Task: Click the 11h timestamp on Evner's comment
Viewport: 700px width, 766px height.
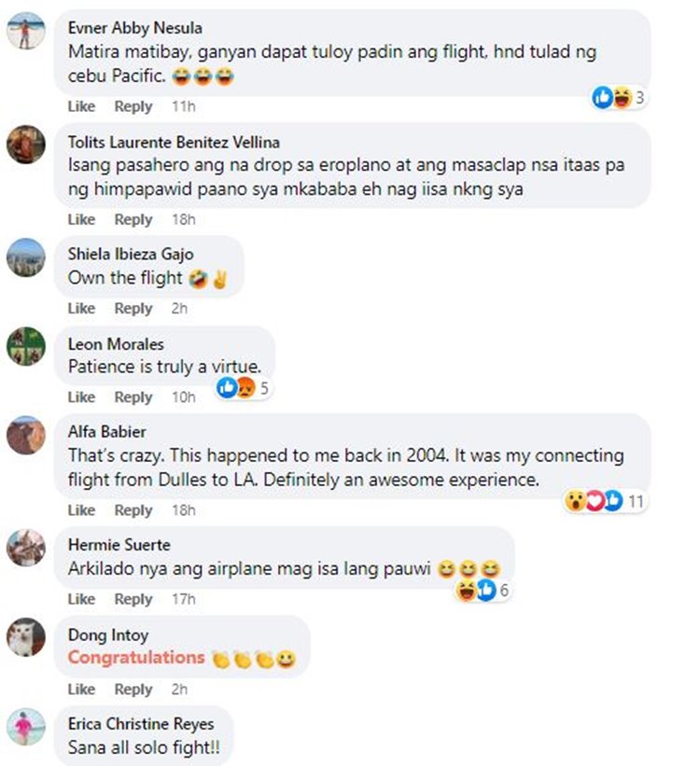Action: [183, 106]
